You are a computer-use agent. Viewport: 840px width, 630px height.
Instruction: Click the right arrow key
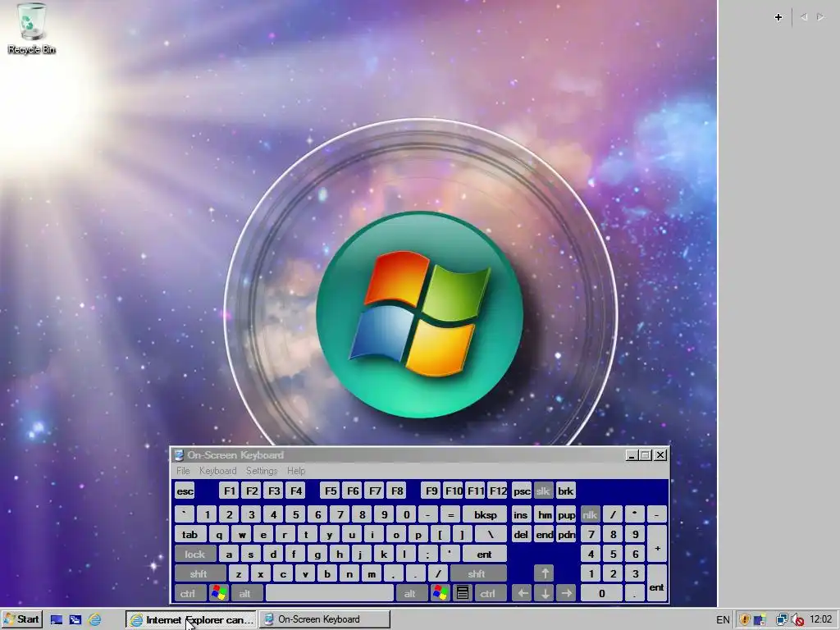pos(566,594)
